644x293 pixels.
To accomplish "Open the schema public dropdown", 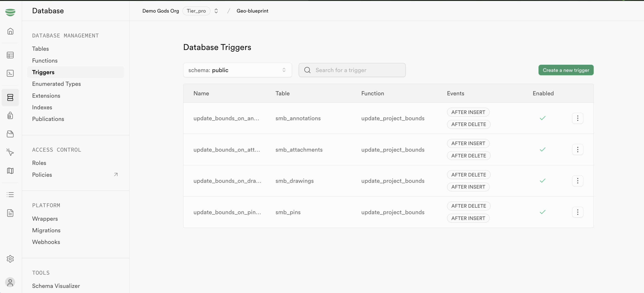I will pyautogui.click(x=237, y=70).
